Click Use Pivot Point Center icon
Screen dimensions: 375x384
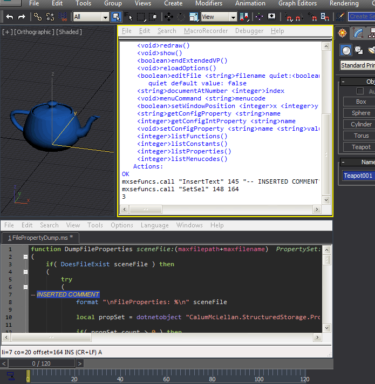pos(245,17)
